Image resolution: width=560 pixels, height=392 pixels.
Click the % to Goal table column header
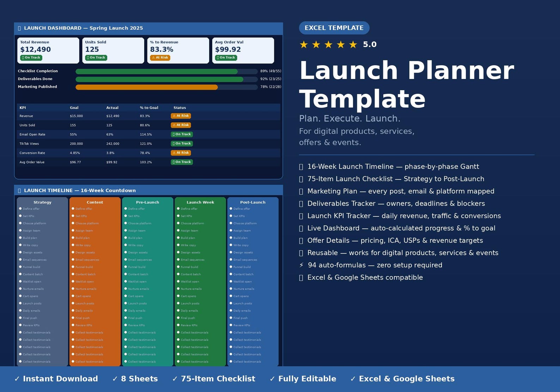(149, 108)
